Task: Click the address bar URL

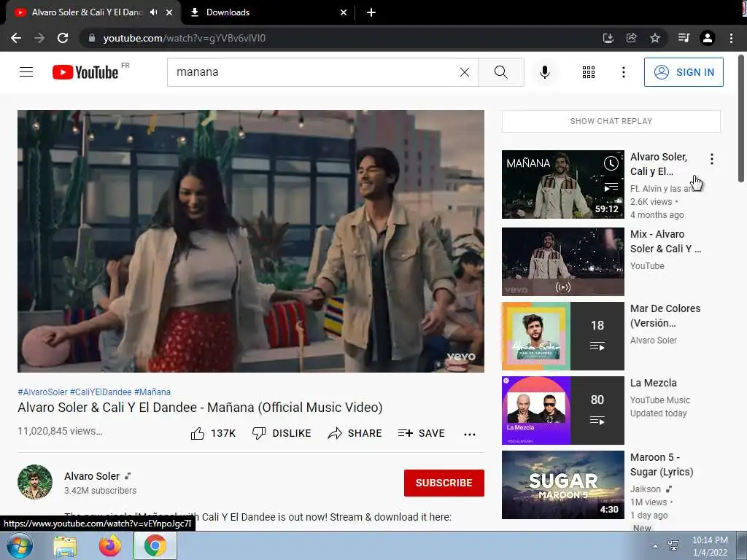Action: [185, 38]
